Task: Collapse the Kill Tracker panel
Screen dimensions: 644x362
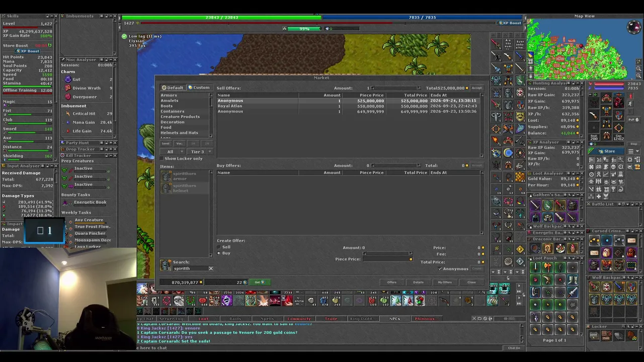Action: point(111,155)
